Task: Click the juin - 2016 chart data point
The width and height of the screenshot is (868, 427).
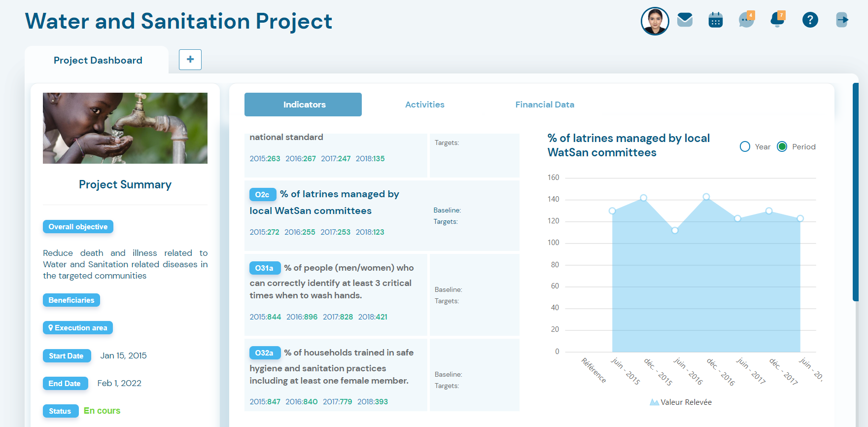Action: point(675,230)
